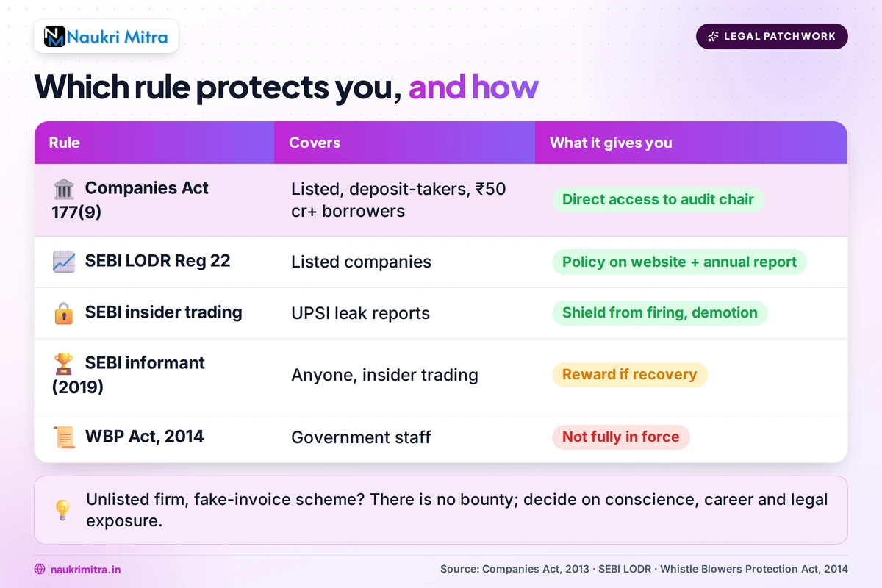
Task: Click the Which rule protects you headline
Action: tap(287, 87)
